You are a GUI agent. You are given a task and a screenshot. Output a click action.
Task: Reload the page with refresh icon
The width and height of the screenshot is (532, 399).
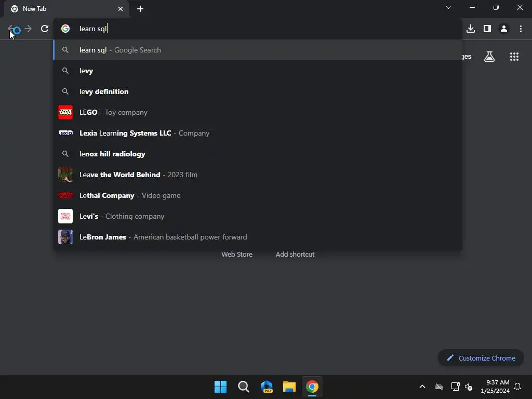point(45,29)
